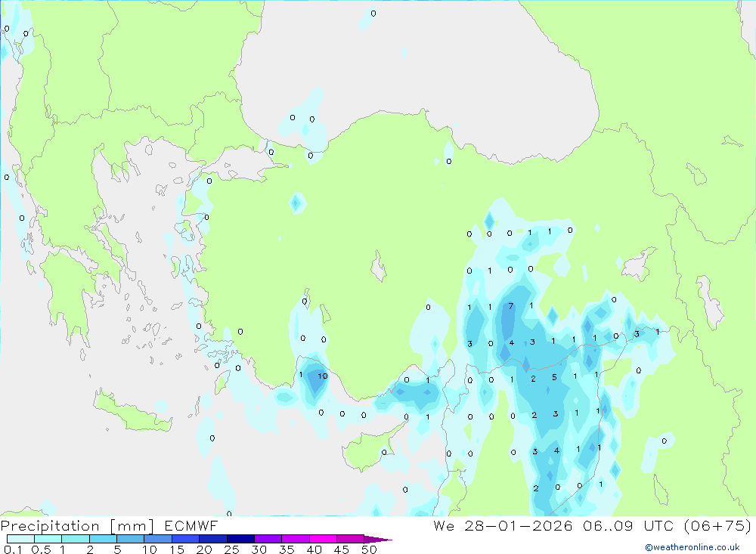
Task: Click the 35–40 mm violet legend box
Action: click(x=295, y=539)
